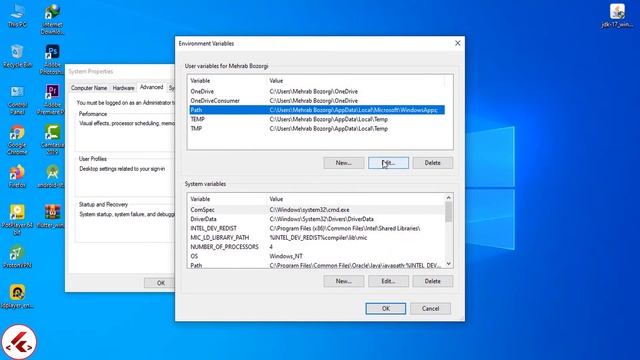The width and height of the screenshot is (640, 360).
Task: Open the Recycle Bin icon
Action: click(17, 56)
